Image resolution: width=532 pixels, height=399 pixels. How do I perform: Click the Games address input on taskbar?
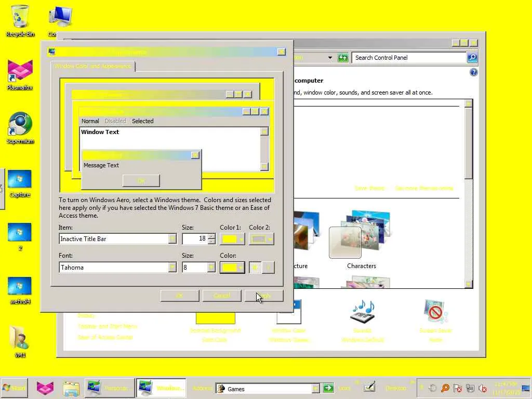click(263, 389)
